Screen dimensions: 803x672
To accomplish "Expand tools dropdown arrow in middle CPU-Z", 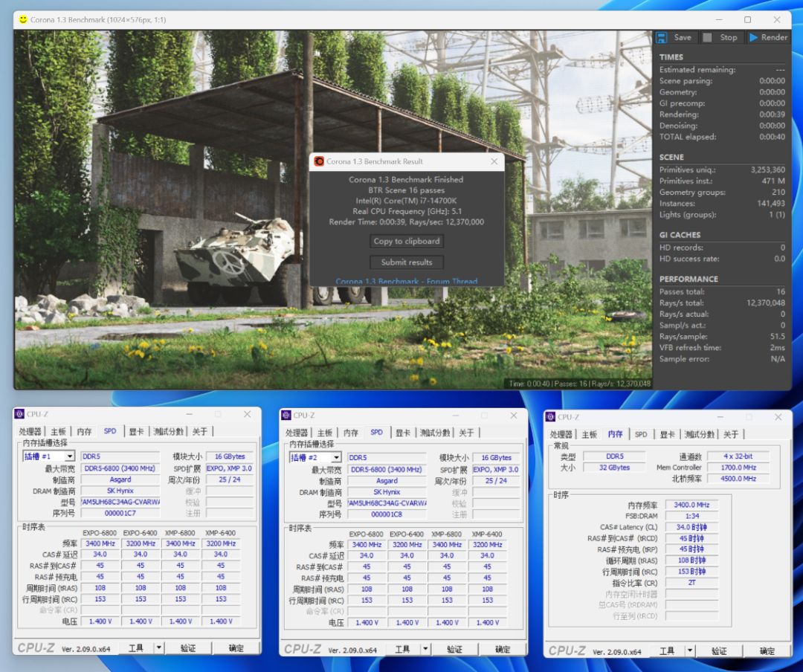I will click(x=425, y=649).
